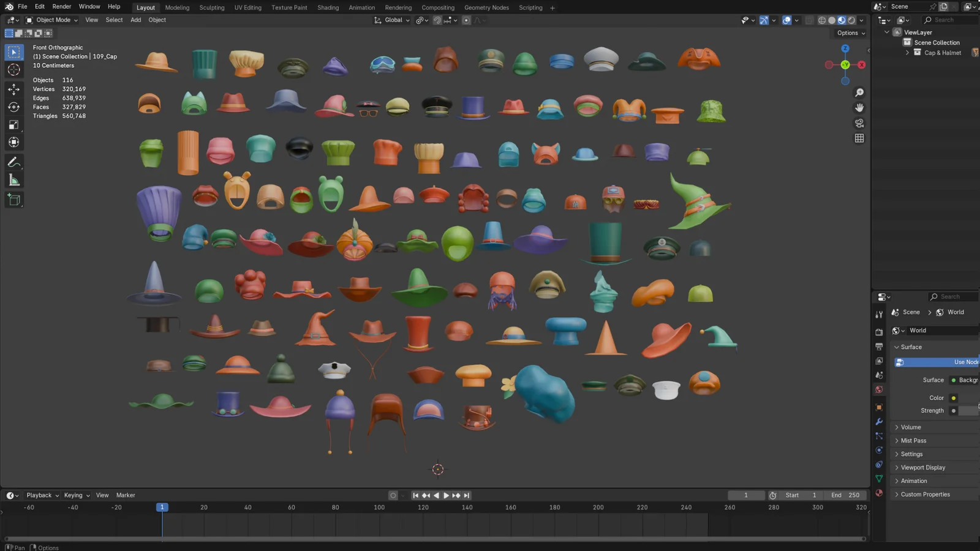Toggle the Snap magnet
Image resolution: width=980 pixels, height=551 pixels.
pos(437,20)
